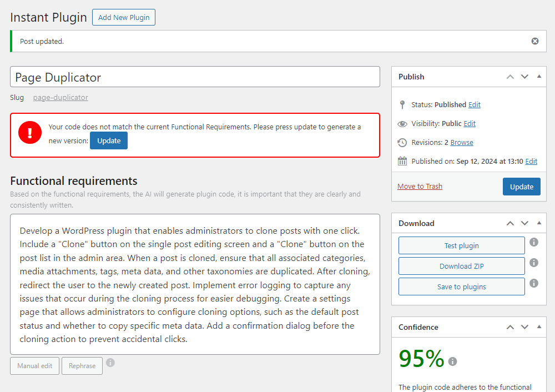
Task: Browse post revisions
Action: [462, 143]
